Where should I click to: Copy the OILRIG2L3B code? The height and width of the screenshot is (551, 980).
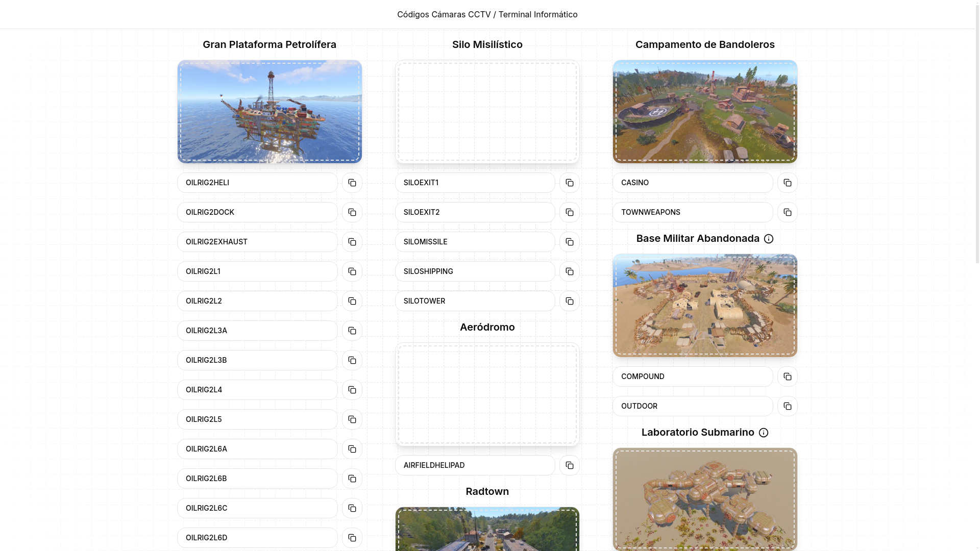tap(352, 360)
